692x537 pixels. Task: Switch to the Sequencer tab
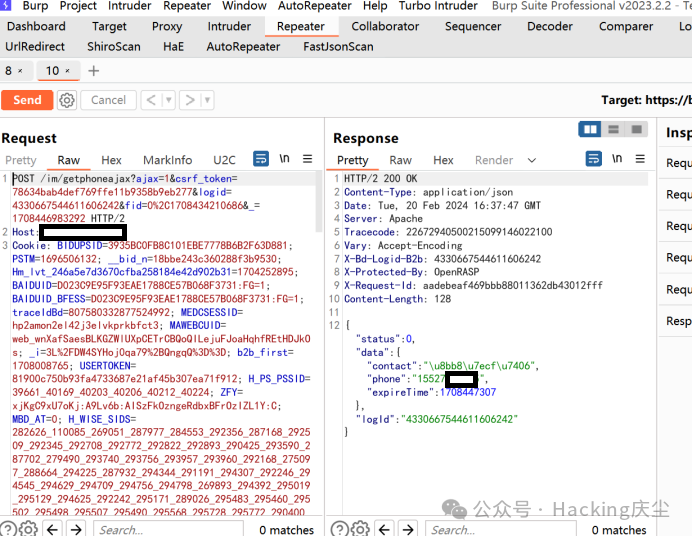click(473, 26)
